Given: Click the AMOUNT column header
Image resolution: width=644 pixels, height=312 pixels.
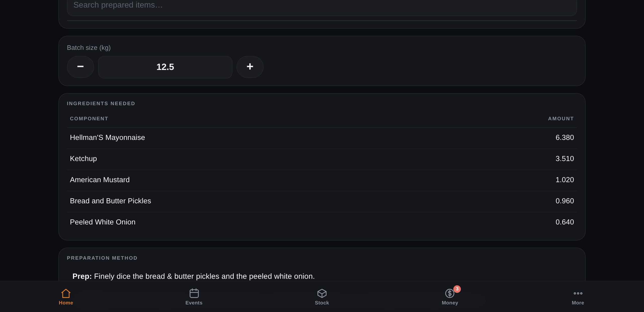Looking at the screenshot, I should pos(561,119).
